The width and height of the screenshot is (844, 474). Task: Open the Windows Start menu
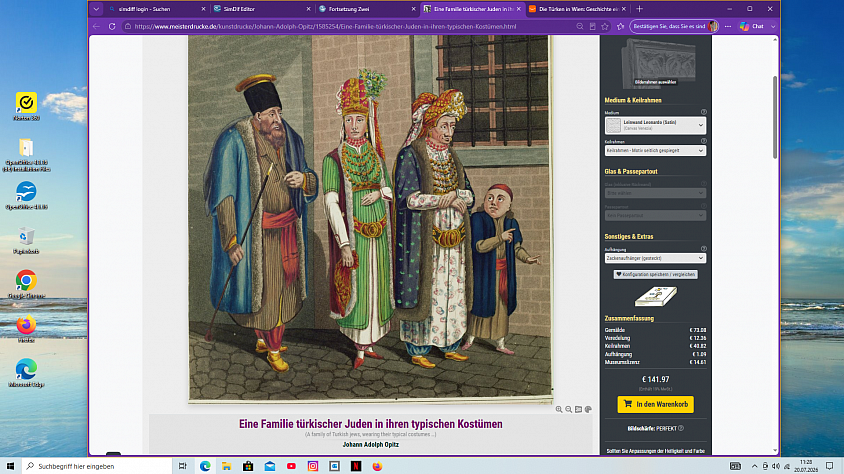[x=10, y=466]
